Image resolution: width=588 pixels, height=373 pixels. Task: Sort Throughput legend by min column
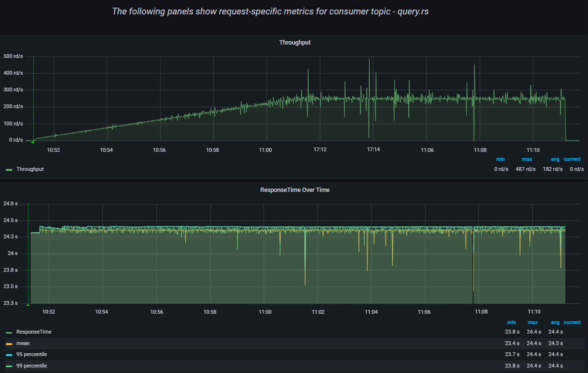[500, 159]
